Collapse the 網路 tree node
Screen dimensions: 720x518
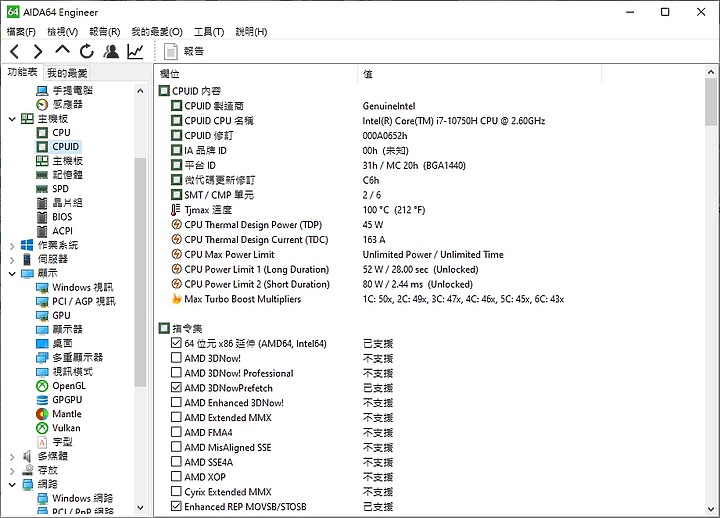[12, 484]
